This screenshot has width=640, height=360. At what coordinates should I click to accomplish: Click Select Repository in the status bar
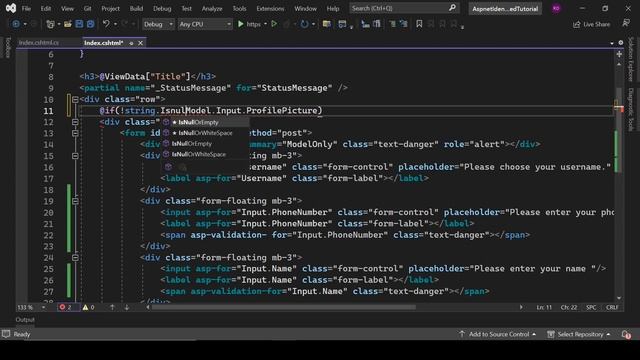pyautogui.click(x=579, y=334)
